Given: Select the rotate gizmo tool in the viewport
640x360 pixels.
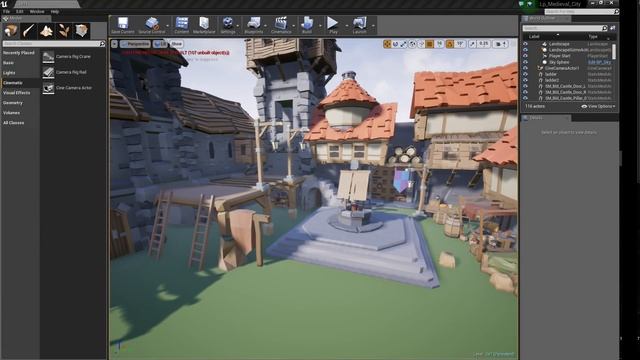Looking at the screenshot, I should point(395,44).
